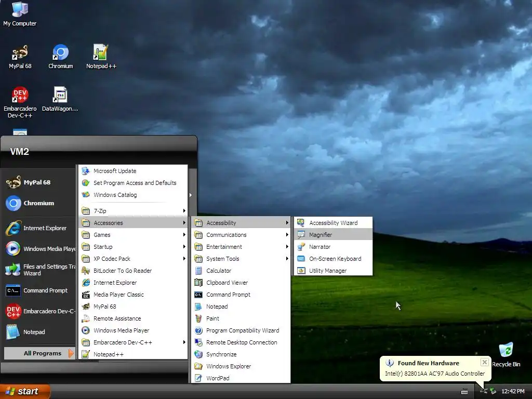Open Command Prompt in start menu left pane
Image resolution: width=532 pixels, height=399 pixels.
[39, 291]
